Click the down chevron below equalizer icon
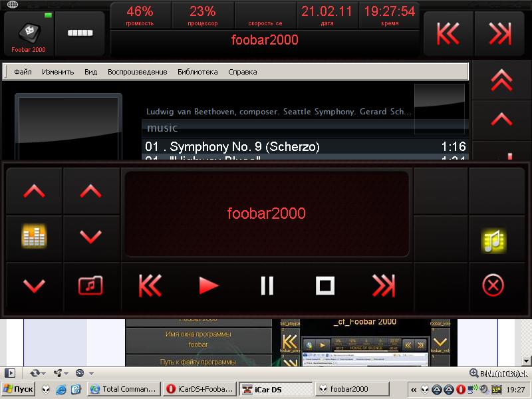Viewport: 532px width, 399px height. coord(34,286)
